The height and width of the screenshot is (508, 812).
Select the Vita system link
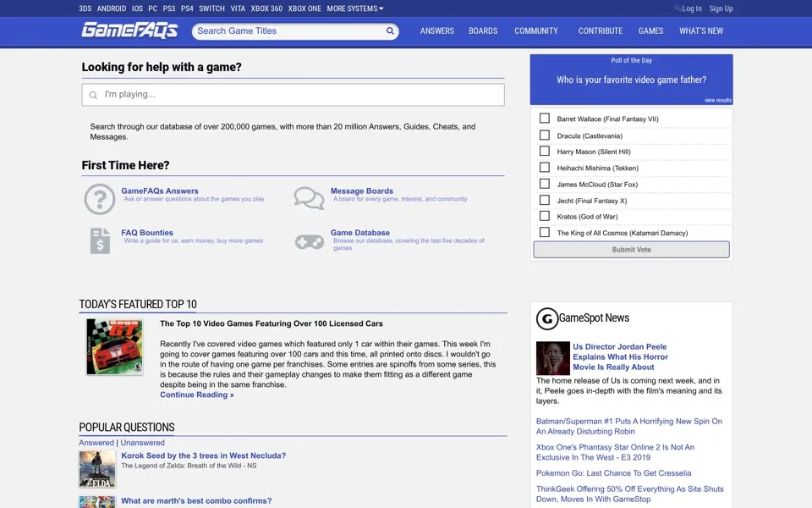pyautogui.click(x=238, y=8)
